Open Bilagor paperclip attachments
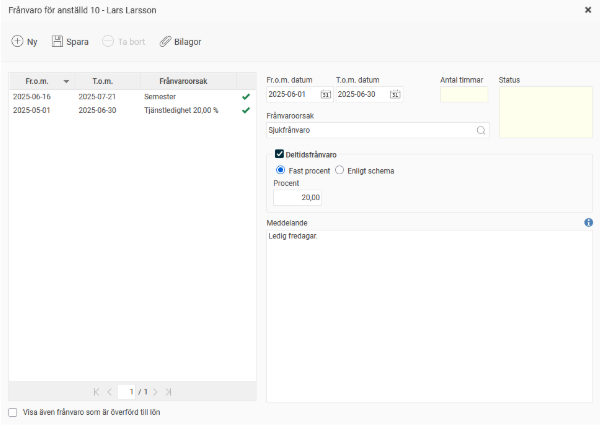Screen dimensions: 600x427 (166, 42)
